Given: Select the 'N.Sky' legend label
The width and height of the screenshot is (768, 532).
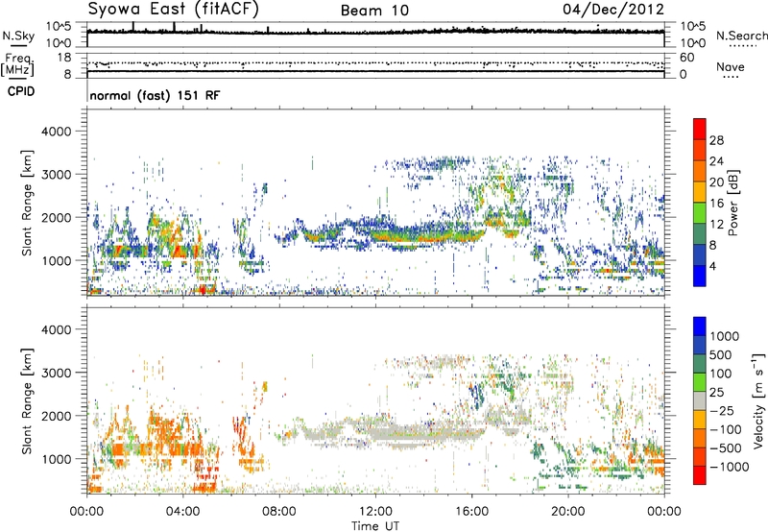Looking at the screenshot, I should 18,36.
